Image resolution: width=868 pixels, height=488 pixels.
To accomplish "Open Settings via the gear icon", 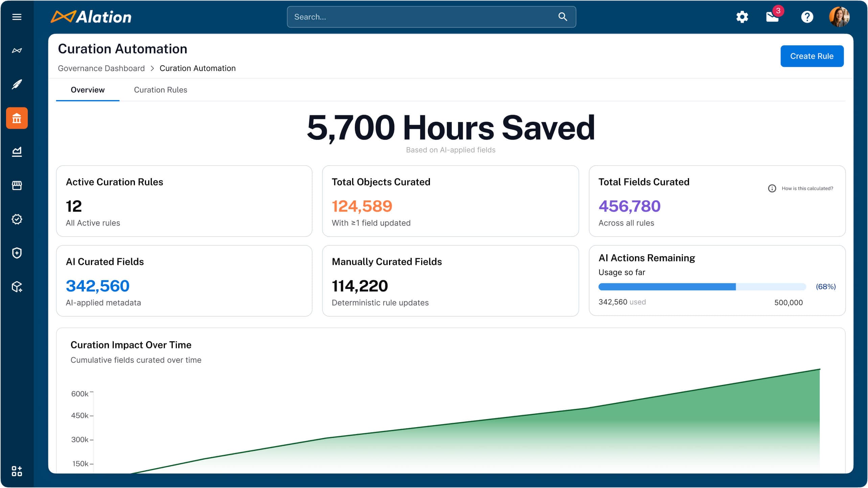I will [x=742, y=17].
